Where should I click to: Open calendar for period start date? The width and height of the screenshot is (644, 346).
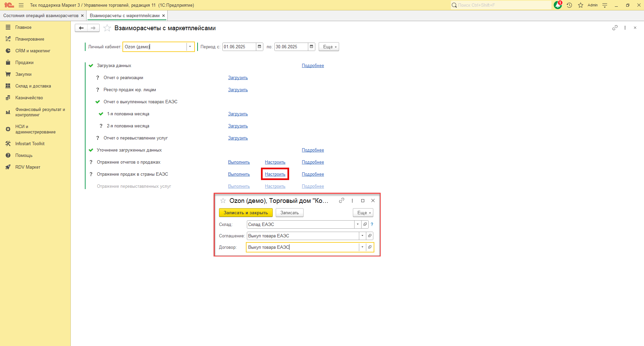pos(260,47)
